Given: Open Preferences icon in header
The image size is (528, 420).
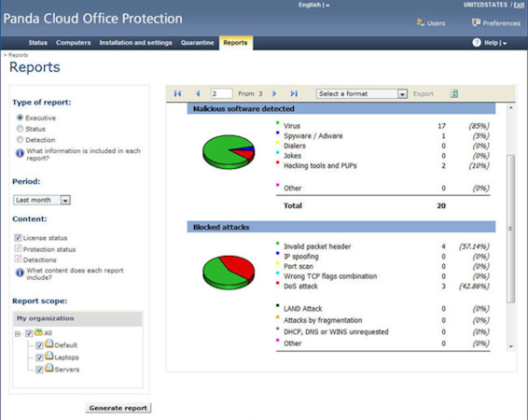Looking at the screenshot, I should [x=476, y=23].
